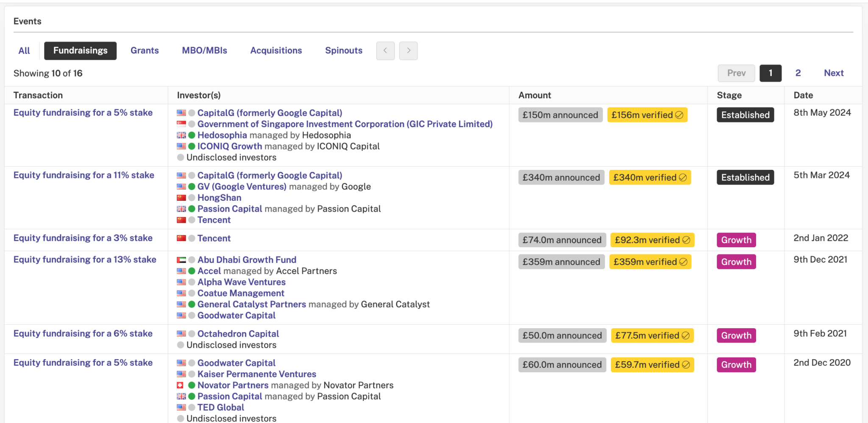
Task: Open the HongShan investor link
Action: pyautogui.click(x=219, y=198)
